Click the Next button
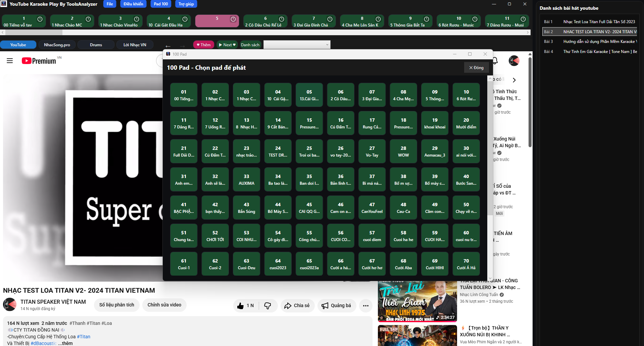This screenshot has width=644, height=346. (227, 45)
